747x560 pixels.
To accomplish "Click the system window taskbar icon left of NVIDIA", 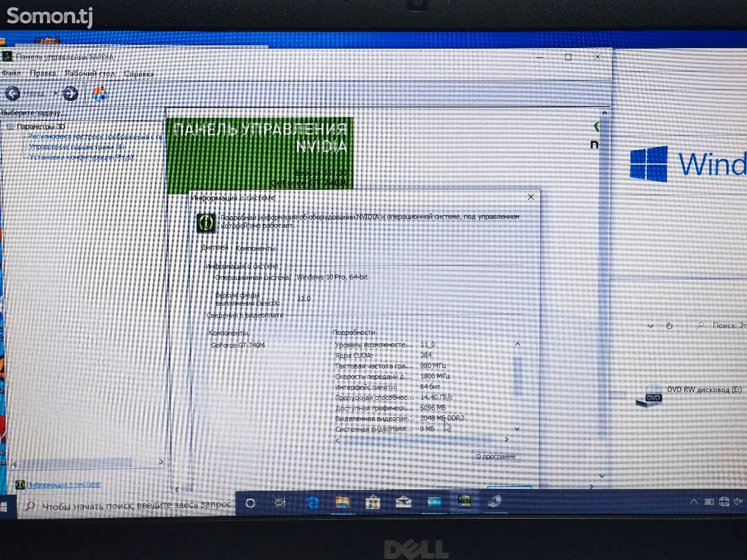I will tap(434, 502).
